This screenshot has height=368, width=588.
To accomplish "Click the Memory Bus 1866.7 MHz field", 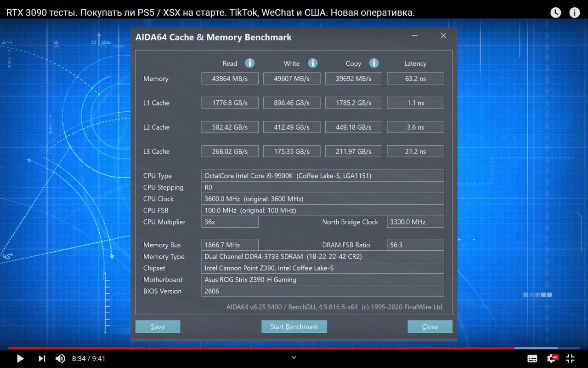I will coord(230,245).
